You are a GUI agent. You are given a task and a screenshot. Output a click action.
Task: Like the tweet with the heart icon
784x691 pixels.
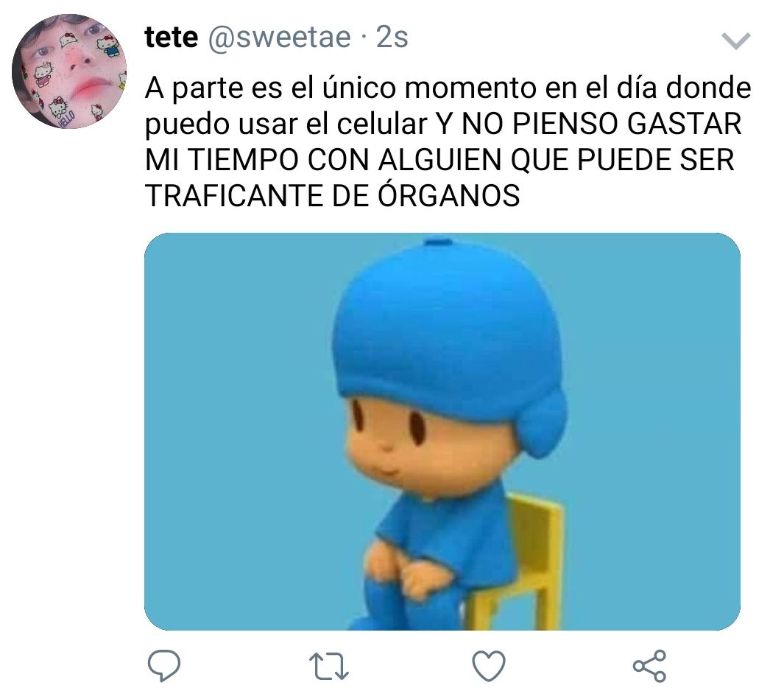pyautogui.click(x=489, y=666)
